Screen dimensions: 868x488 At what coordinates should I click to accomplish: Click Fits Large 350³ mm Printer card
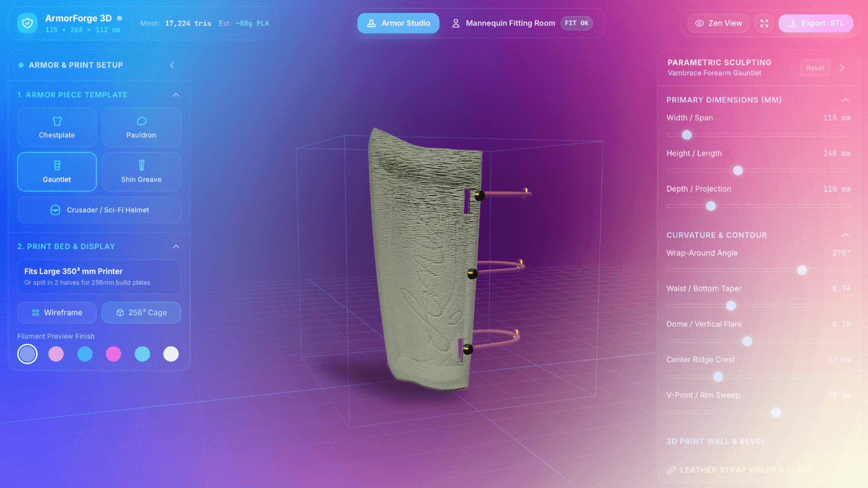click(99, 277)
